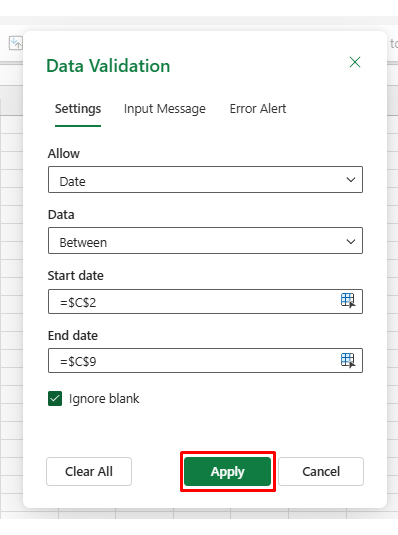Click the Clear All button

pos(89,472)
